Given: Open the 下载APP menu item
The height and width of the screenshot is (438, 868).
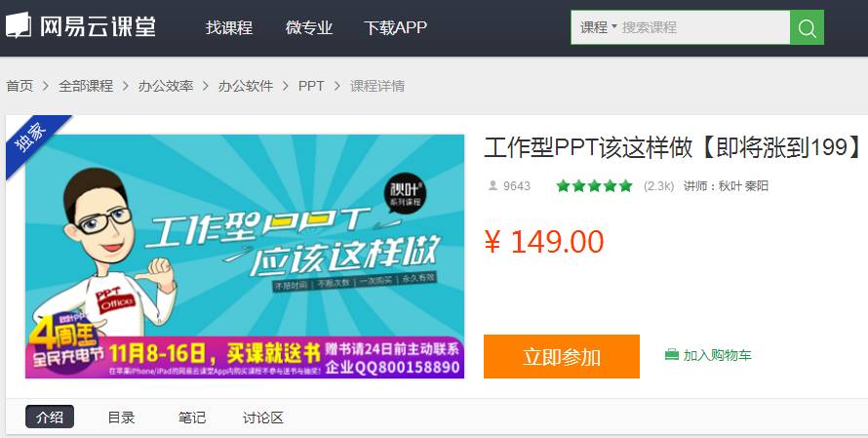Looking at the screenshot, I should (x=395, y=27).
